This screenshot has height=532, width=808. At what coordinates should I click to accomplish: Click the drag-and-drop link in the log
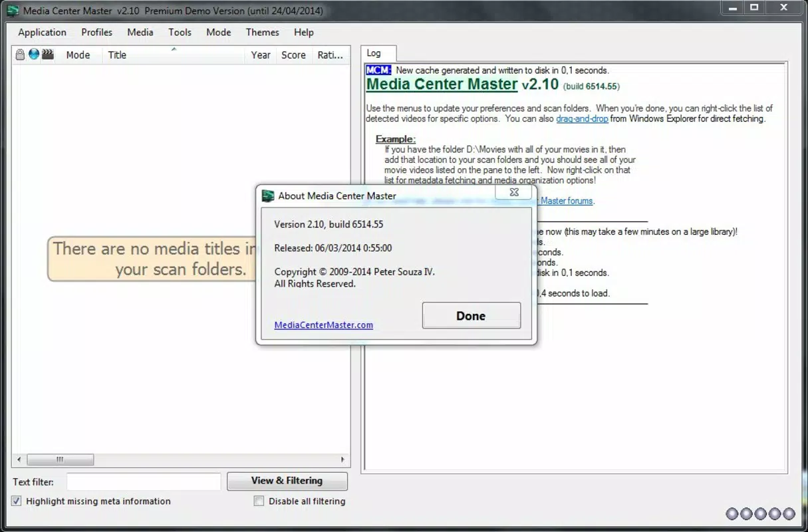[583, 118]
